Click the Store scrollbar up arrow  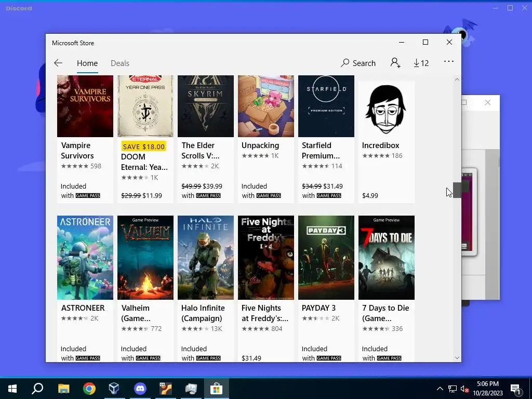[x=457, y=79]
